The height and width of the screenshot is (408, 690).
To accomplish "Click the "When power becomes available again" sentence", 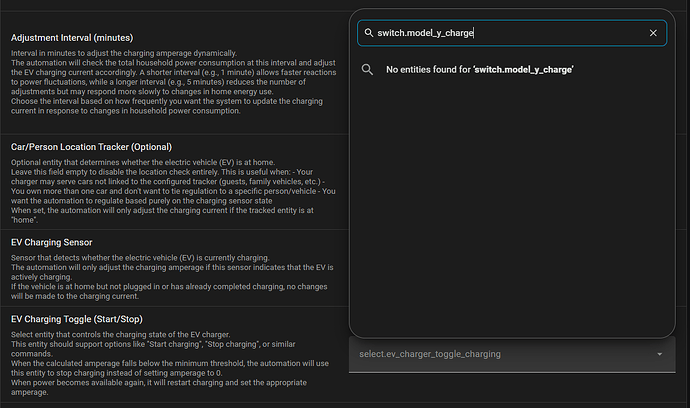I will [x=159, y=387].
